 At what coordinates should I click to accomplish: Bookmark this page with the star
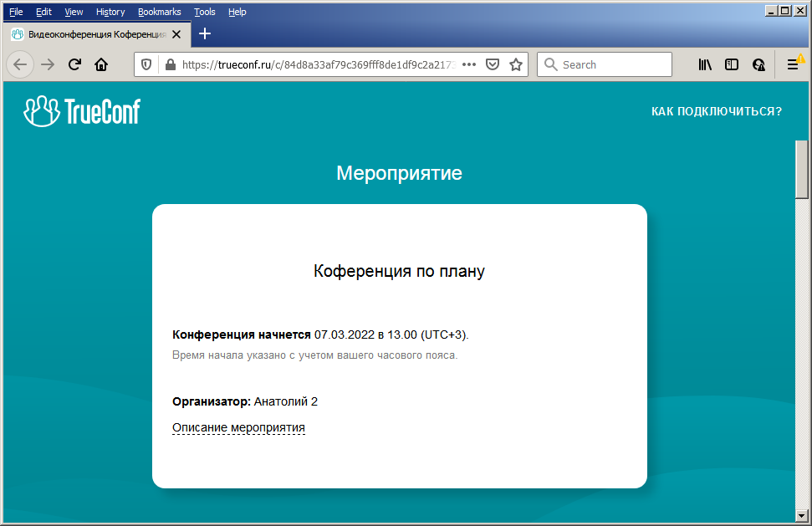516,64
